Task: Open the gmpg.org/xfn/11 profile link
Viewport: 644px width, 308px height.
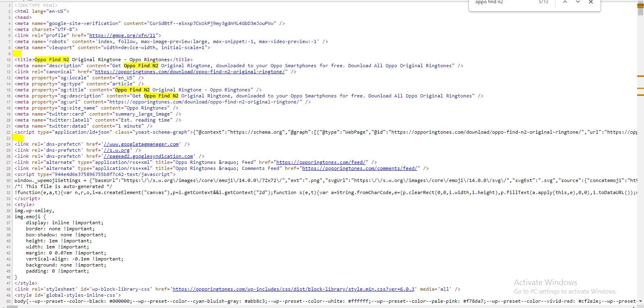Action: point(122,35)
